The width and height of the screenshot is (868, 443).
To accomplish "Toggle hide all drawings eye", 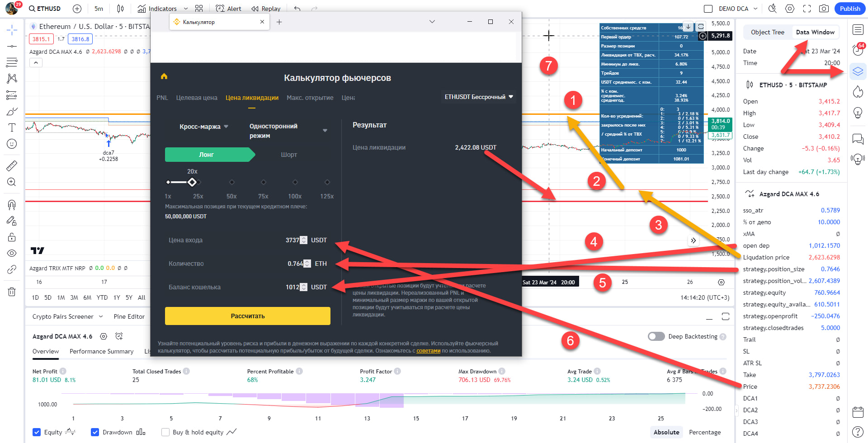I will coord(12,254).
